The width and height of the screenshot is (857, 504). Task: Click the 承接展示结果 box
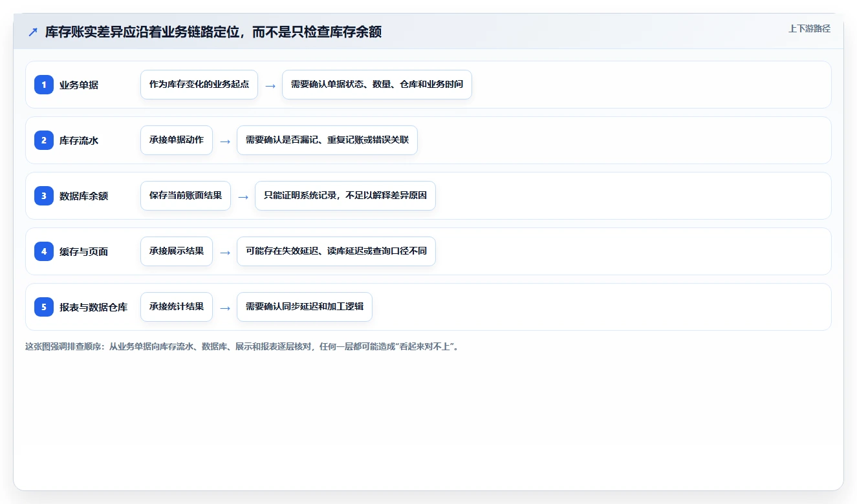point(177,251)
